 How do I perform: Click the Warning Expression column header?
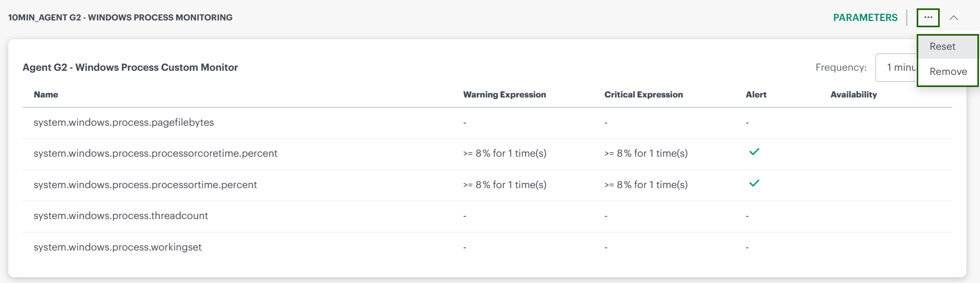click(504, 95)
